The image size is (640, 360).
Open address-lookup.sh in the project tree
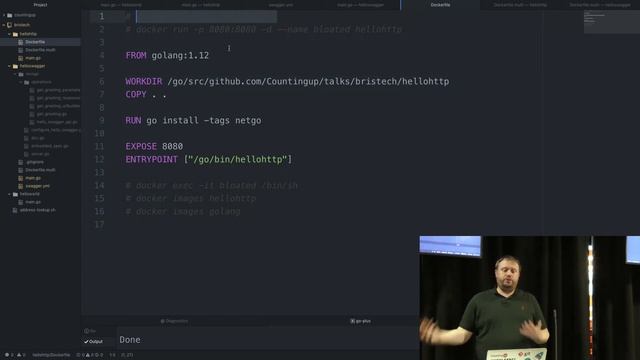click(x=38, y=210)
